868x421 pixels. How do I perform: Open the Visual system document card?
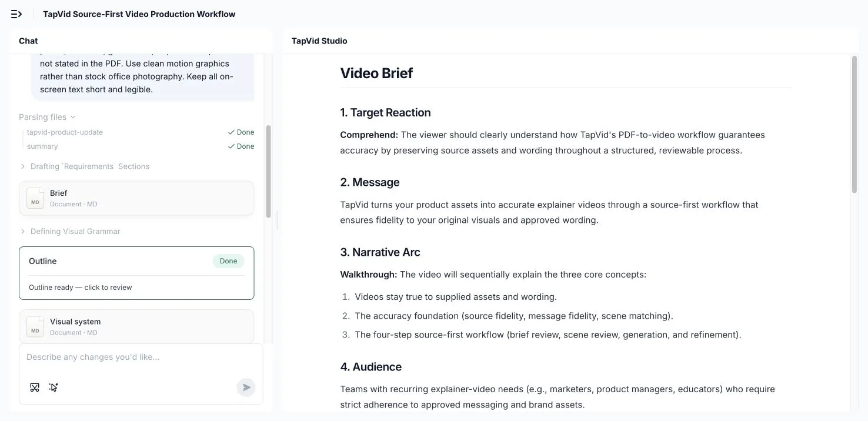(136, 326)
